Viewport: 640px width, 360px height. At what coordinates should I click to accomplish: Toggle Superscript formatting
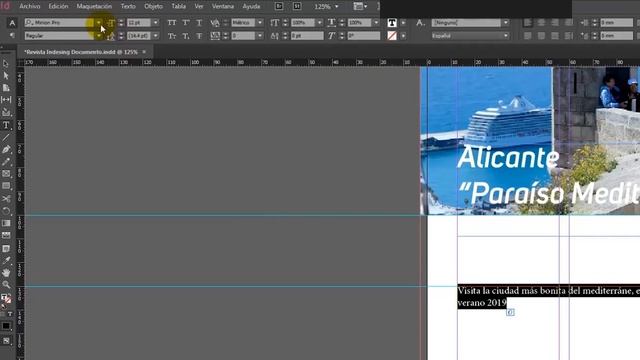tap(186, 23)
